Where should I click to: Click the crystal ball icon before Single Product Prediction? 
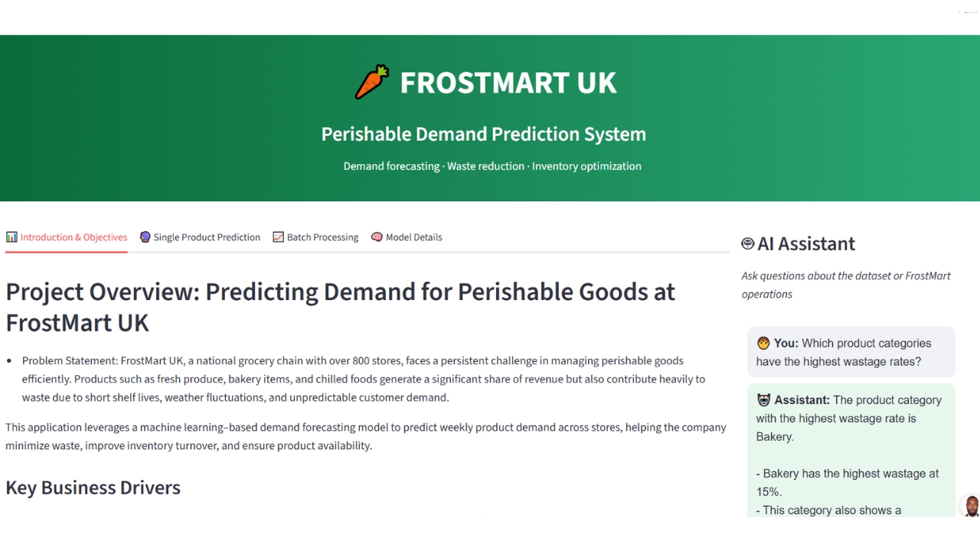145,237
